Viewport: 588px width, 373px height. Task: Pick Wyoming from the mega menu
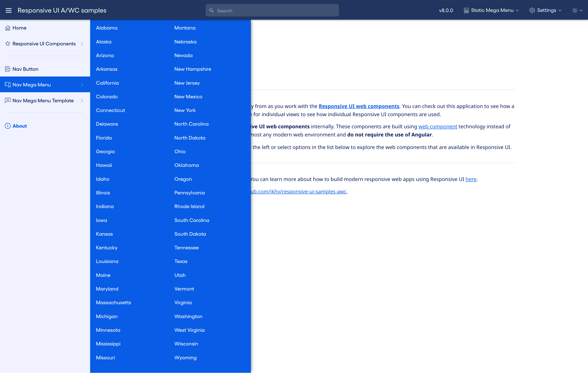click(x=185, y=358)
